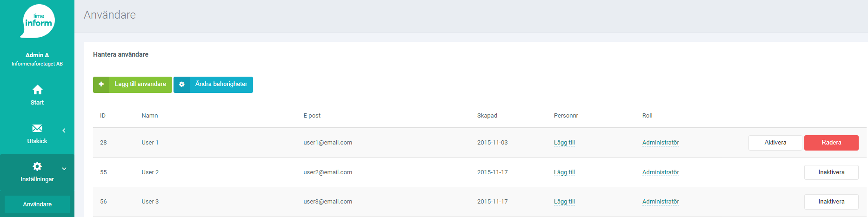Image resolution: width=868 pixels, height=217 pixels.
Task: Open the Användare sidebar item
Action: (37, 204)
